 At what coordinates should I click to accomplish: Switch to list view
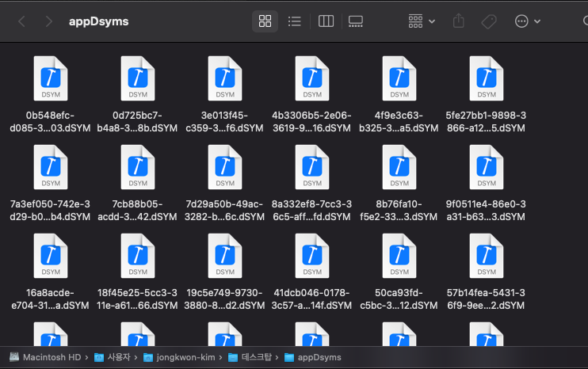(294, 21)
